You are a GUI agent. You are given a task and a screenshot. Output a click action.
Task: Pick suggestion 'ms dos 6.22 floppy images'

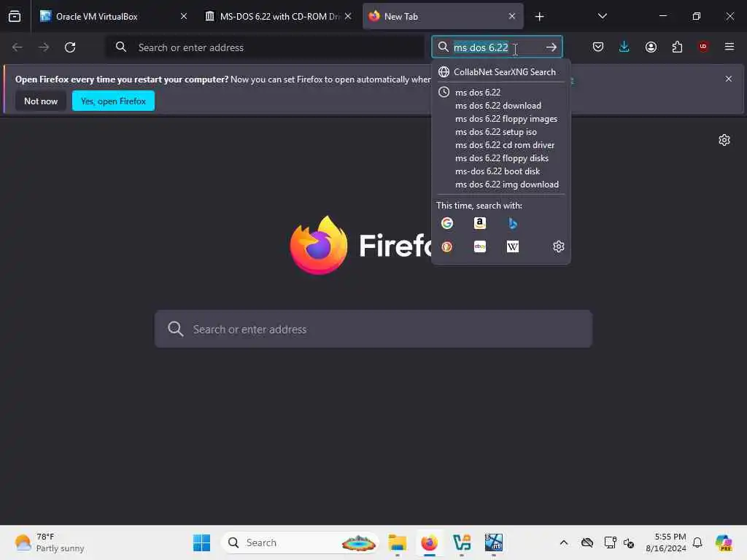point(500,119)
